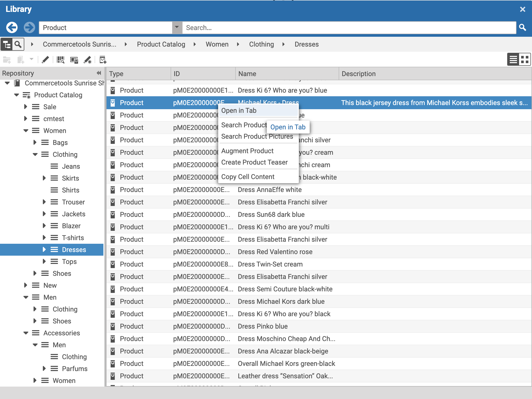Image resolution: width=532 pixels, height=399 pixels.
Task: Toggle the repository tree view icon
Action: pyautogui.click(x=7, y=44)
